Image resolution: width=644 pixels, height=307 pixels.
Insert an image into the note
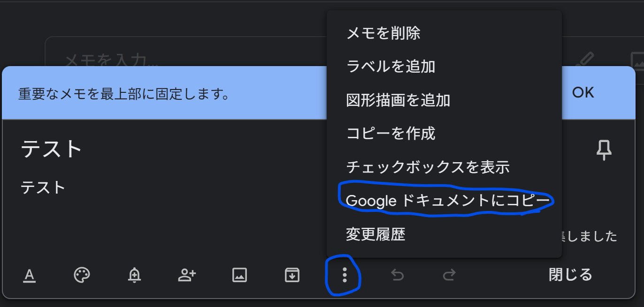239,275
